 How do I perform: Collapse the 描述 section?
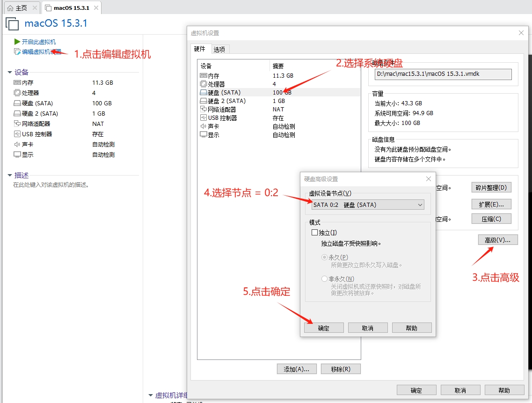point(10,176)
